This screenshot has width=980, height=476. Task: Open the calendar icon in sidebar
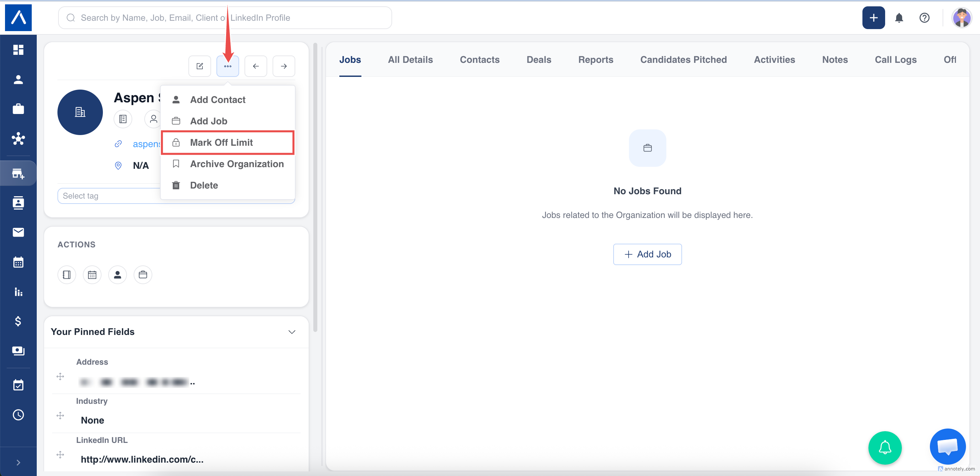coord(18,262)
